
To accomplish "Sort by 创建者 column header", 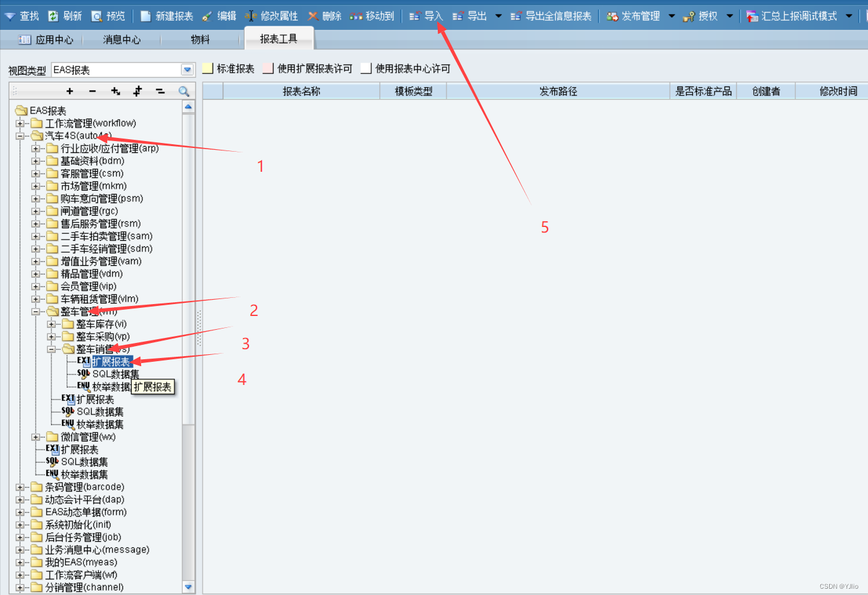I will tap(766, 92).
